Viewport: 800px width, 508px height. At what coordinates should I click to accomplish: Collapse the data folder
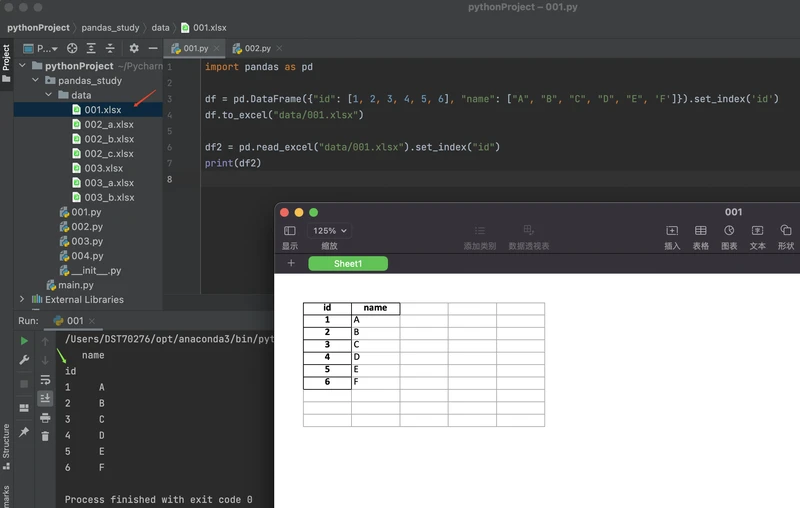(x=48, y=95)
